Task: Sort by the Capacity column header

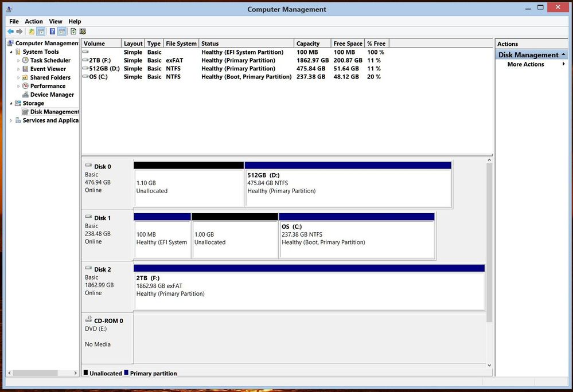Action: pos(313,44)
